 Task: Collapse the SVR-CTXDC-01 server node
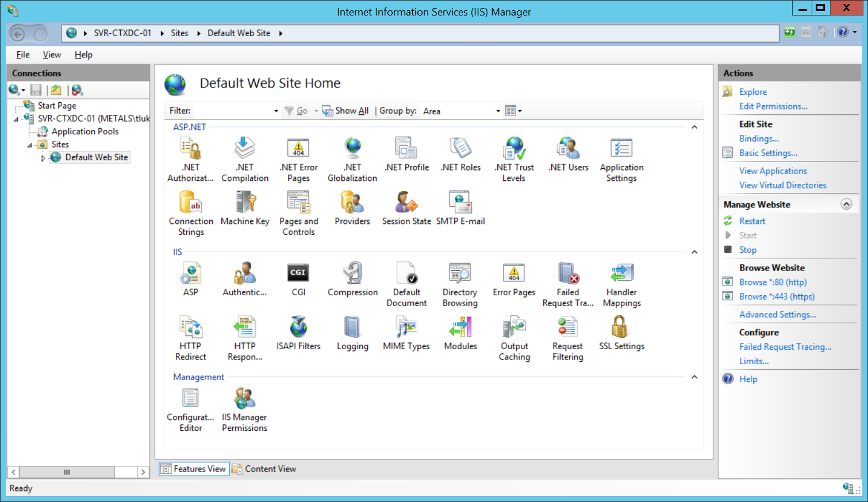(x=16, y=119)
